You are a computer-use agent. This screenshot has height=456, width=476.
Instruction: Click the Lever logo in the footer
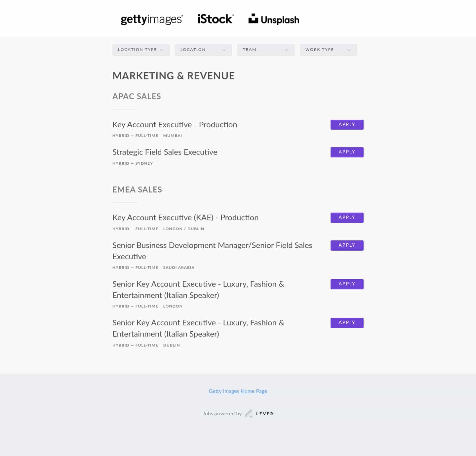click(259, 413)
